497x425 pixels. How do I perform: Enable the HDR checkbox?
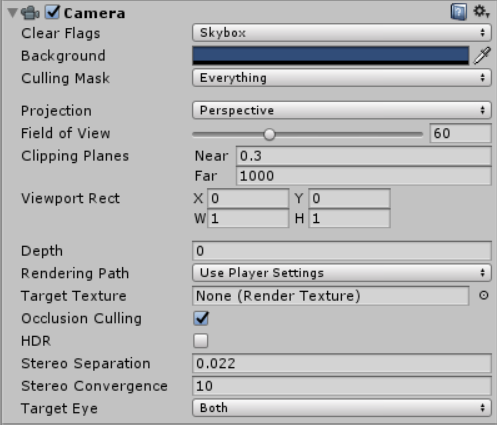point(201,341)
